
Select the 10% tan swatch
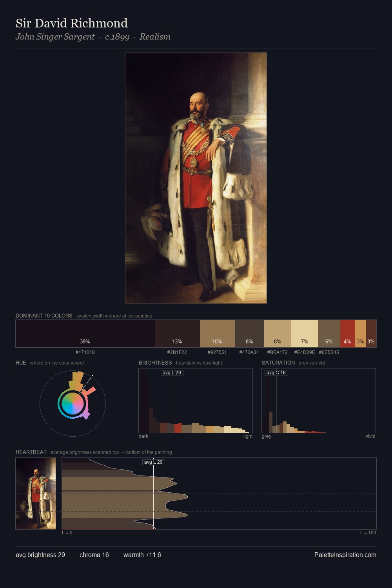[x=217, y=334]
